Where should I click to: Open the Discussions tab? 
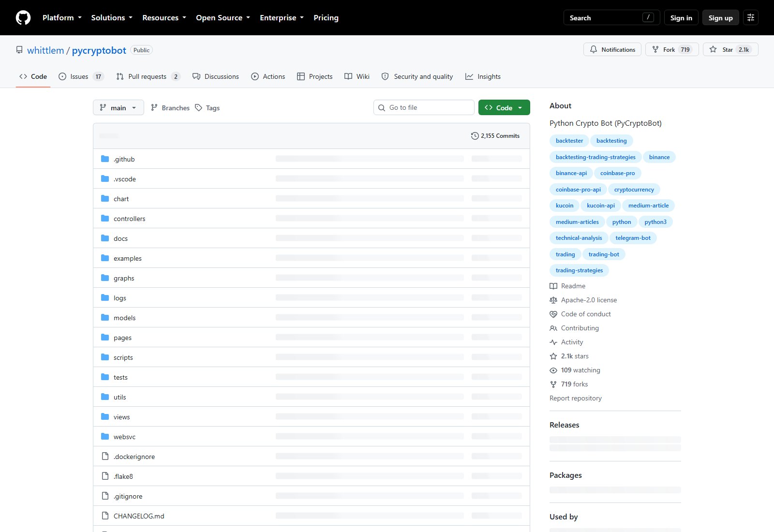[x=216, y=76]
